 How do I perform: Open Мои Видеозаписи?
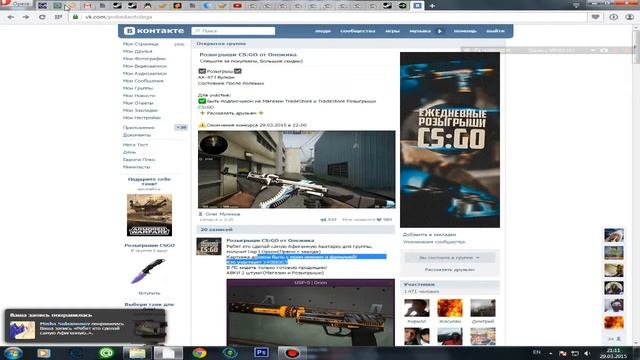pos(144,66)
